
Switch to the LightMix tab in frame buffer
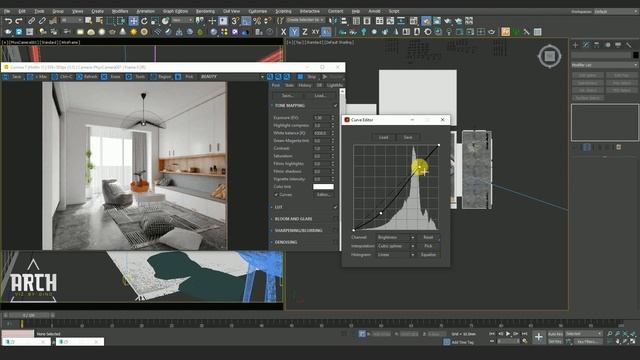click(x=335, y=85)
